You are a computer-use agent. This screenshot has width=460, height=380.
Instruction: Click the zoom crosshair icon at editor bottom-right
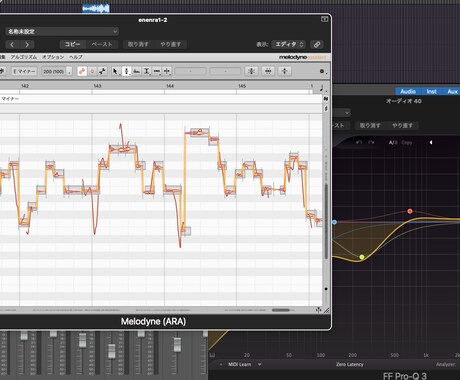319,310
